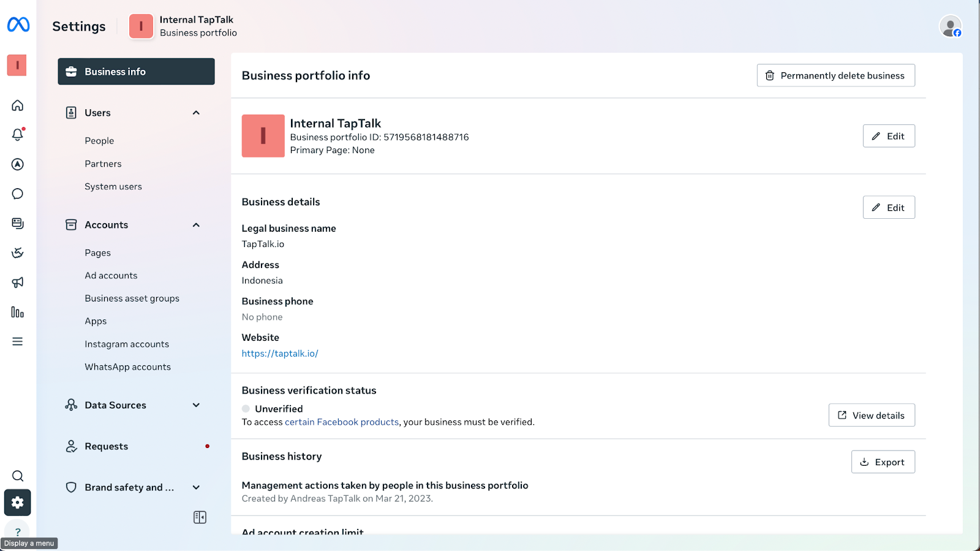980x551 pixels.
Task: Export the business history
Action: pyautogui.click(x=883, y=462)
